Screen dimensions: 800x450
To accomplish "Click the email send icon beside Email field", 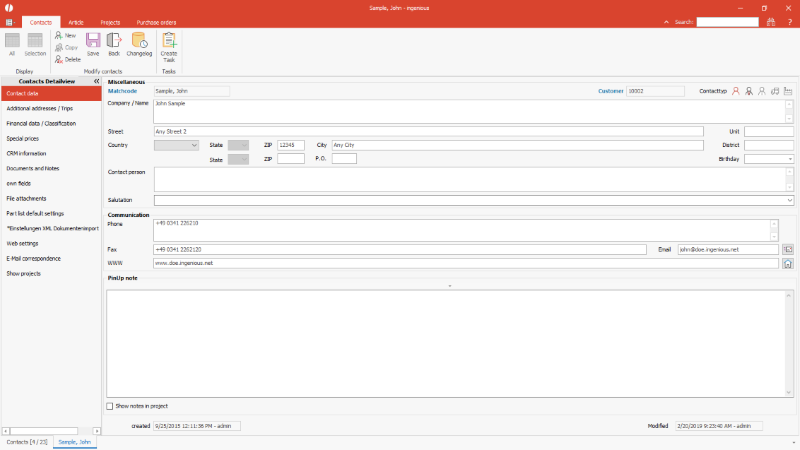I will coord(787,248).
